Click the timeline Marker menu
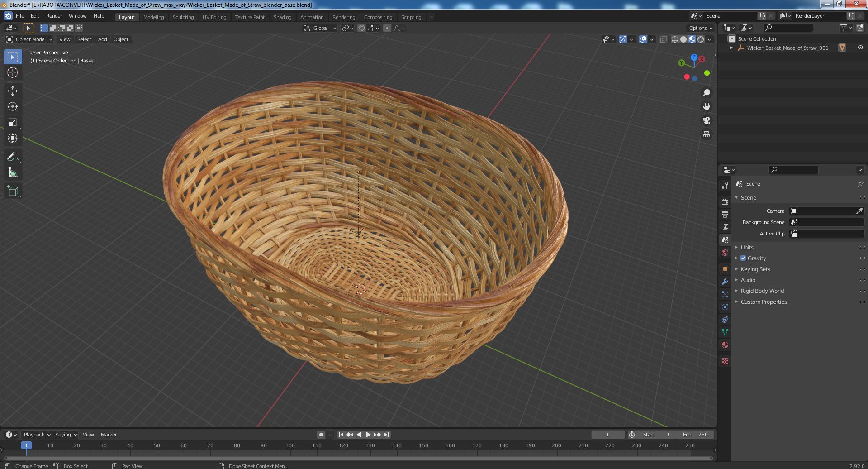Viewport: 868px width, 469px height. point(109,435)
